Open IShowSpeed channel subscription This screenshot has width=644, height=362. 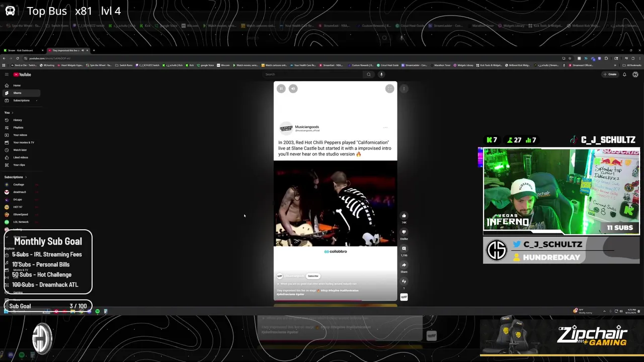[21, 214]
